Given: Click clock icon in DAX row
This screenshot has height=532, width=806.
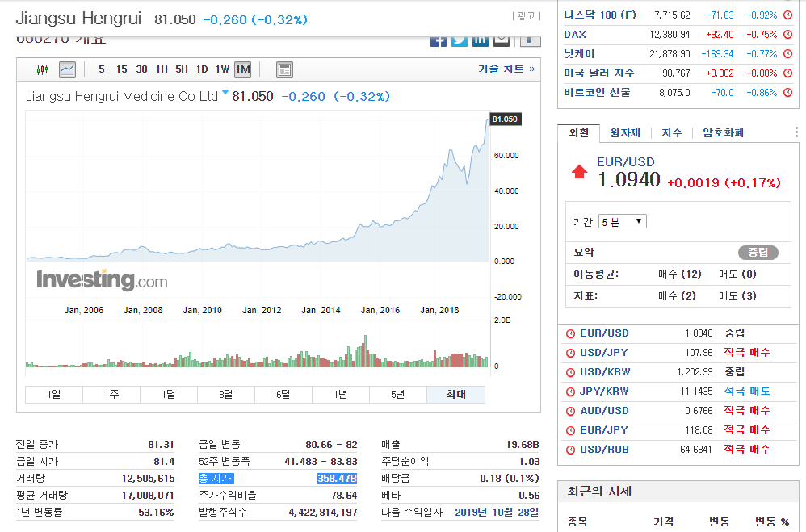Looking at the screenshot, I should click(x=787, y=35).
